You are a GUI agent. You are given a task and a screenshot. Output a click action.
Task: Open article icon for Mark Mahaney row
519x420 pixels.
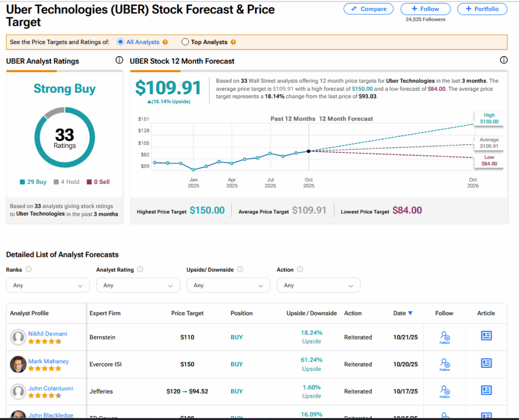click(x=486, y=363)
